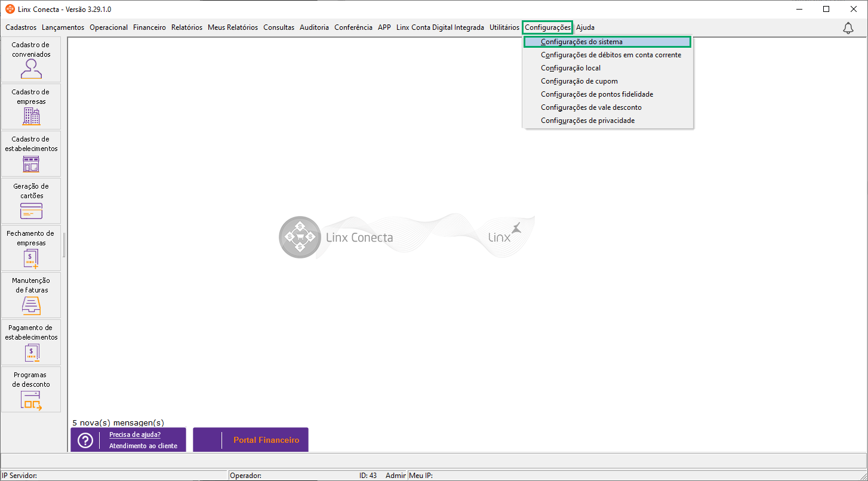Select Configuração local
This screenshot has height=481, width=868.
coord(607,68)
